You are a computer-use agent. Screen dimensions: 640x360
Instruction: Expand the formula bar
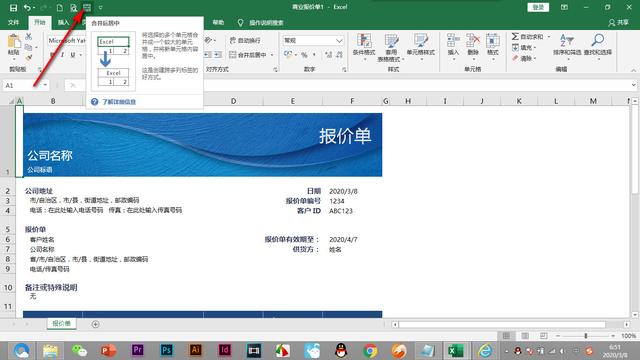tap(633, 85)
